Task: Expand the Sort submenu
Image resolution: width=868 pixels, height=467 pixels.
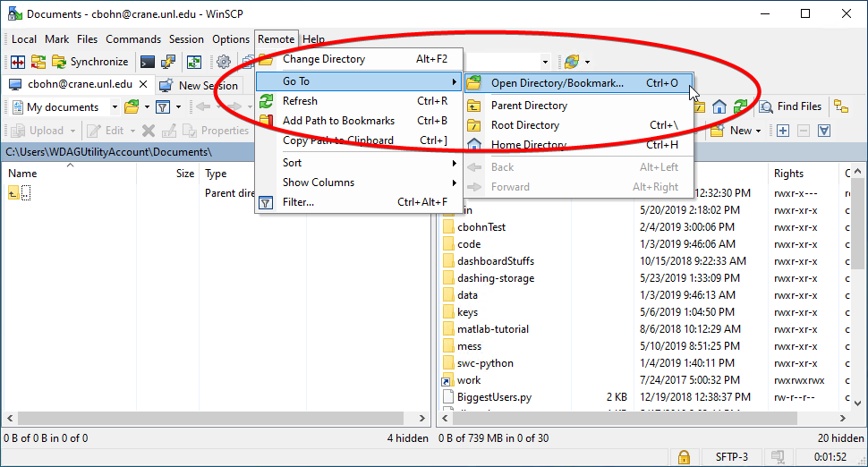Action: click(359, 163)
